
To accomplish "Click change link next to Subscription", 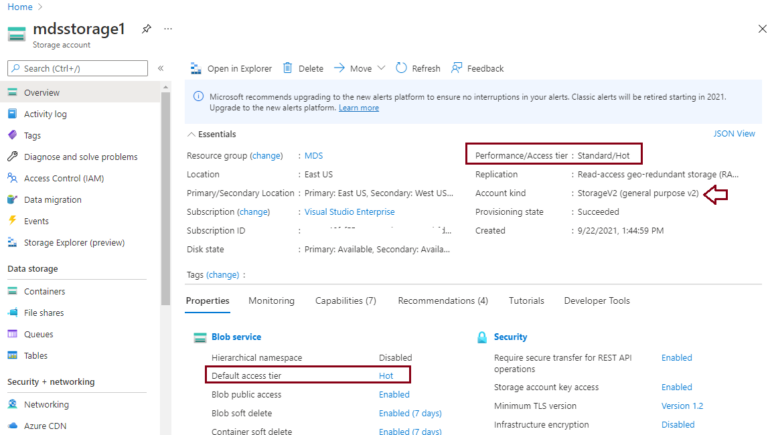I will pos(253,212).
